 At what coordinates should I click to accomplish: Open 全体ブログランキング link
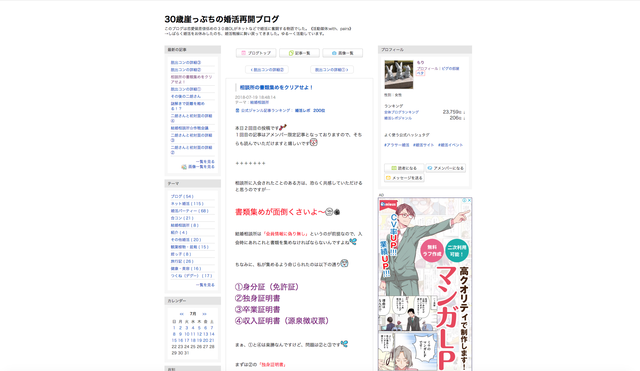coord(401,112)
